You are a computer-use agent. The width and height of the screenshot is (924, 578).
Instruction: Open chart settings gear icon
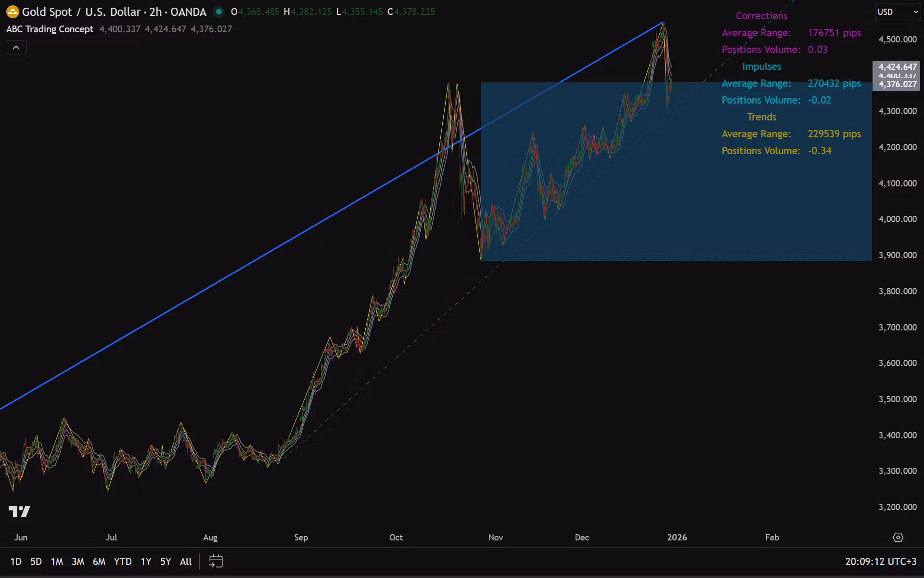(898, 537)
